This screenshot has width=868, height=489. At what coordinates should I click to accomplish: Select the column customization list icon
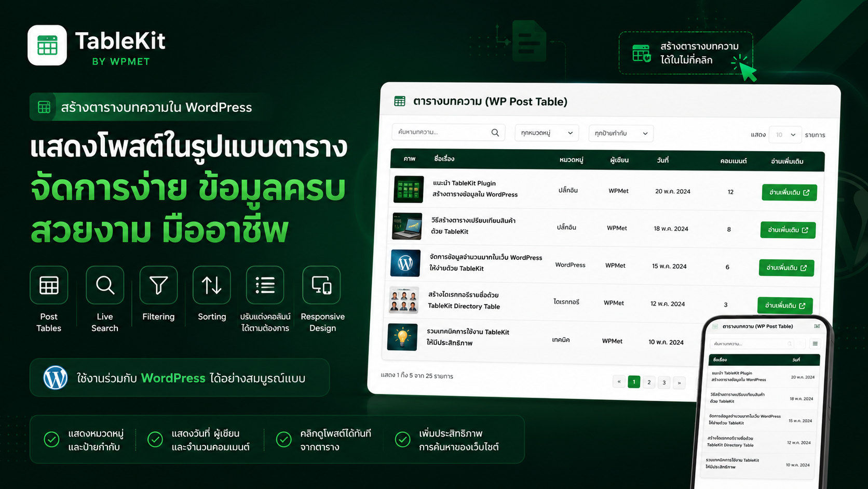click(265, 285)
